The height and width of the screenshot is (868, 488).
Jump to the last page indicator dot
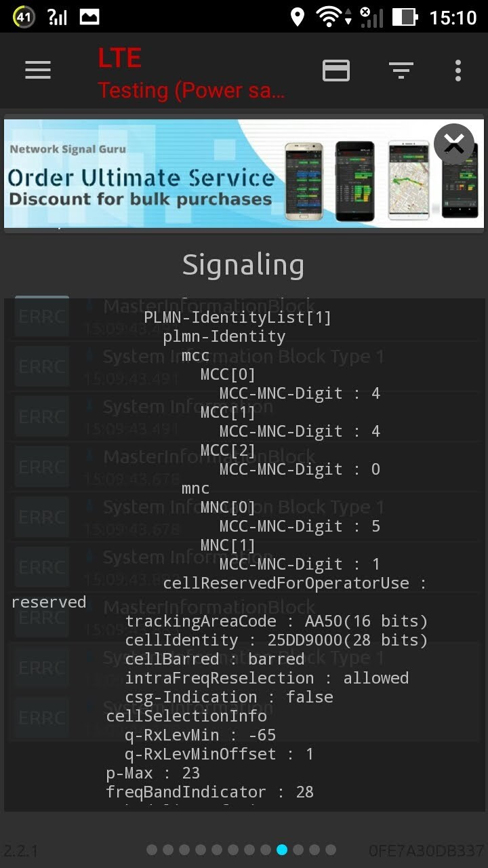click(331, 850)
